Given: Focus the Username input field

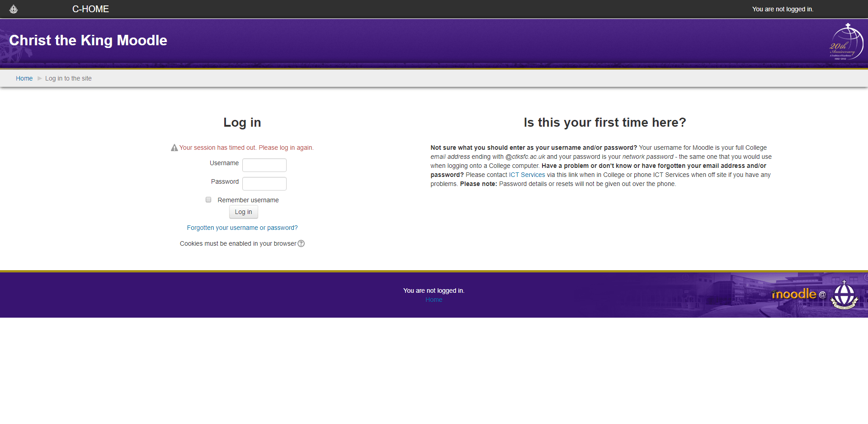Looking at the screenshot, I should click(264, 165).
